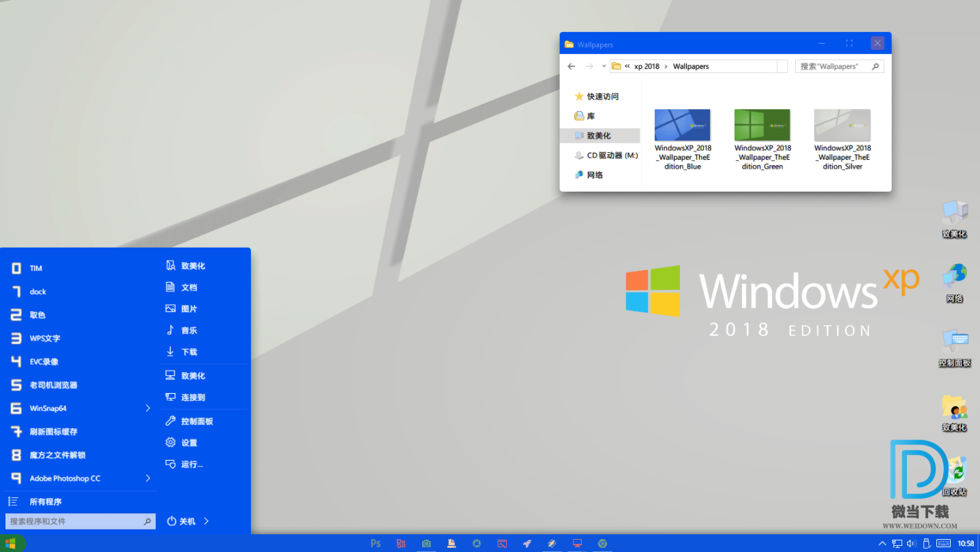The image size is (980, 552).
Task: Expand shutdown options arrow beside 关机
Action: (207, 521)
